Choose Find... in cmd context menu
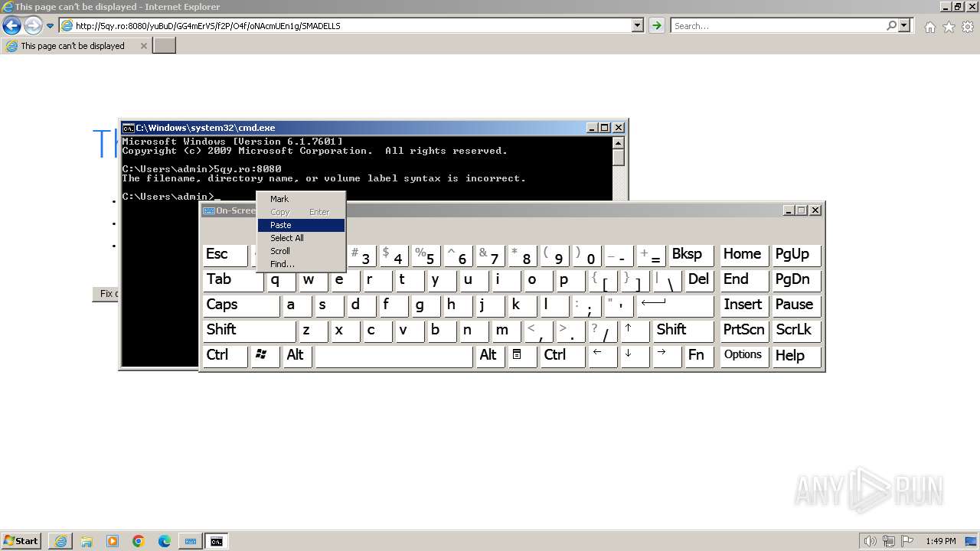The height and width of the screenshot is (551, 980). [x=300, y=264]
